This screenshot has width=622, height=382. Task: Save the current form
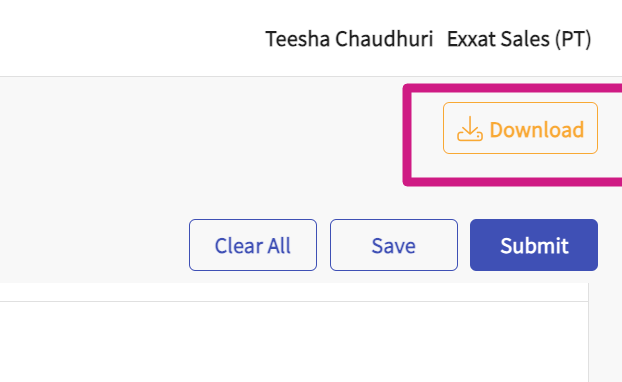click(x=394, y=245)
